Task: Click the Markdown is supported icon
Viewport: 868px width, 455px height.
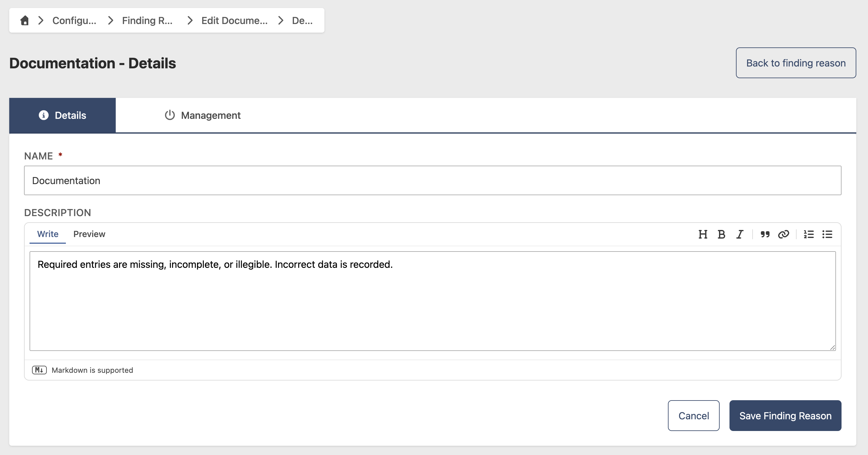Action: [39, 370]
